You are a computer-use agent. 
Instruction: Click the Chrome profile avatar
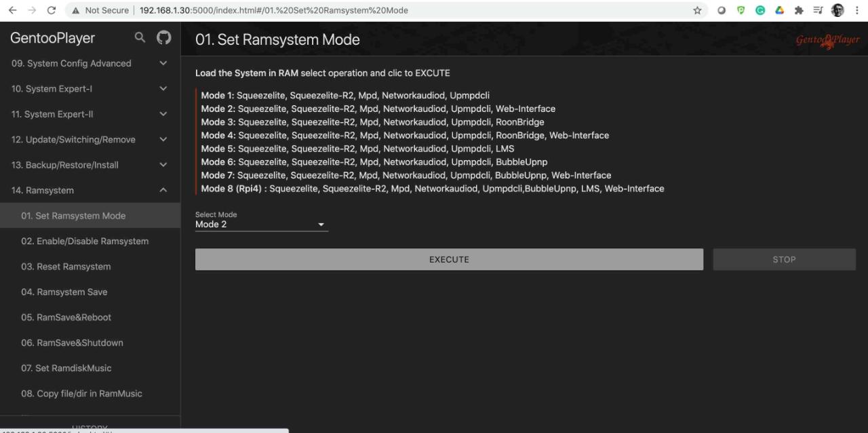[x=837, y=10]
